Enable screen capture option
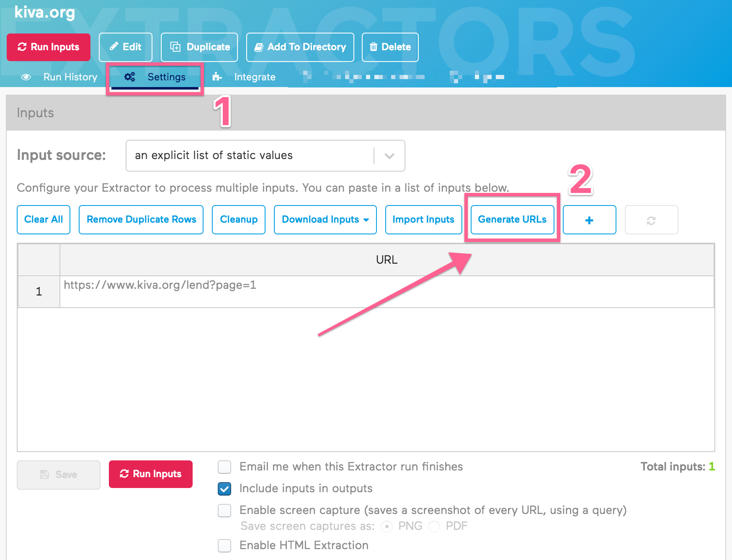Image resolution: width=732 pixels, height=560 pixels. (224, 511)
